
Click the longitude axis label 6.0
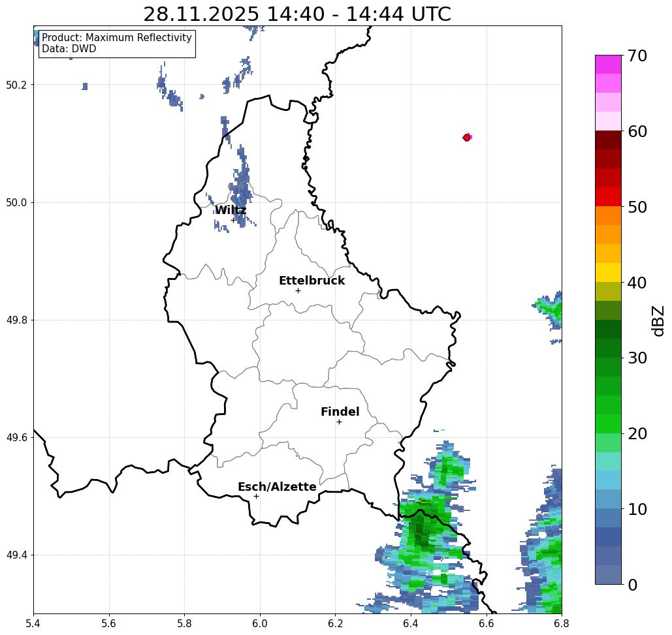coord(260,623)
